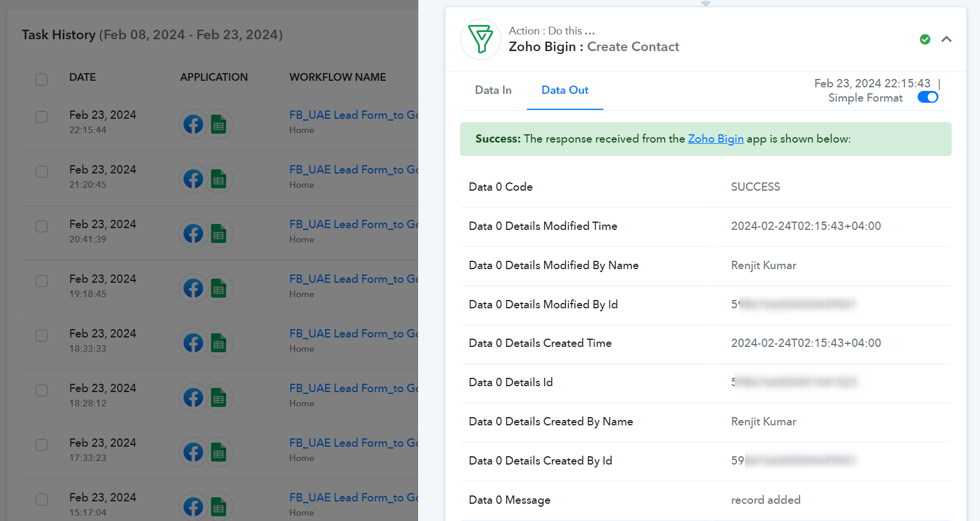Click Google Sheets icon in the 15:17:04 row
Screen dimensions: 980x521
pyautogui.click(x=219, y=507)
